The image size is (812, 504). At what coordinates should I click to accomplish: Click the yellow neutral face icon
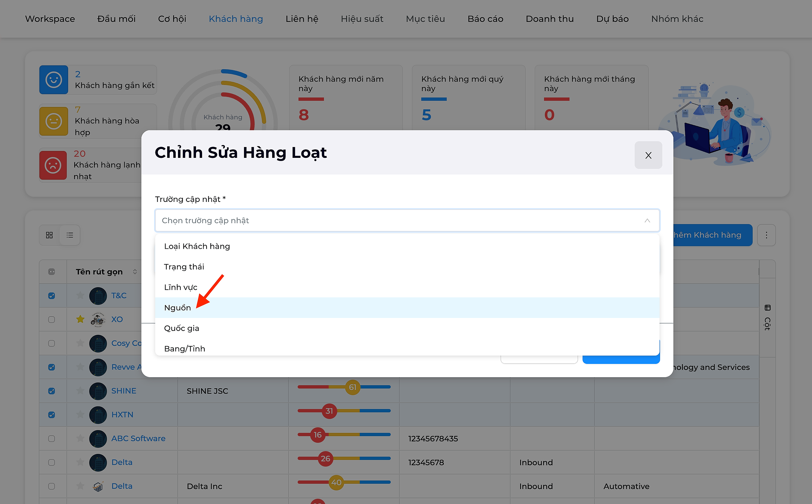(x=54, y=121)
